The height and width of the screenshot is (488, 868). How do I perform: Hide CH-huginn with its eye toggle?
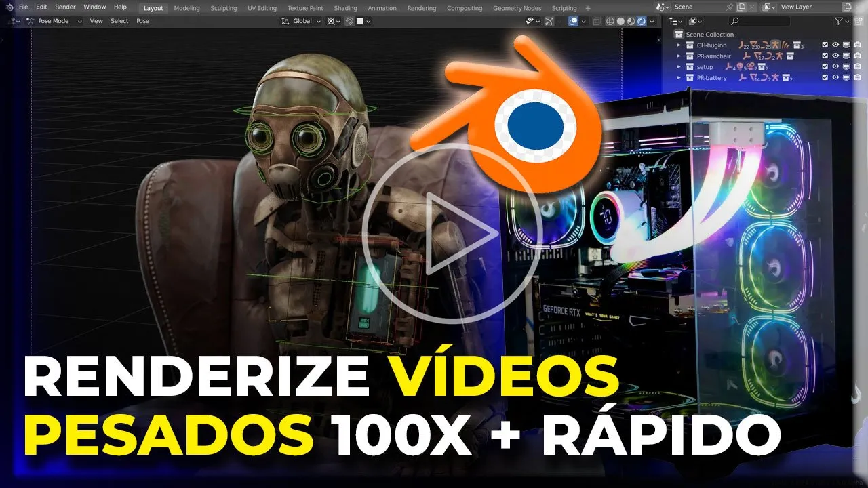(835, 45)
